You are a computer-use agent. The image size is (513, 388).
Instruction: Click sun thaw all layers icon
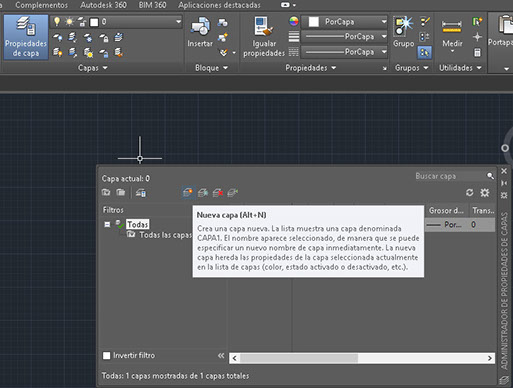pyautogui.click(x=88, y=53)
